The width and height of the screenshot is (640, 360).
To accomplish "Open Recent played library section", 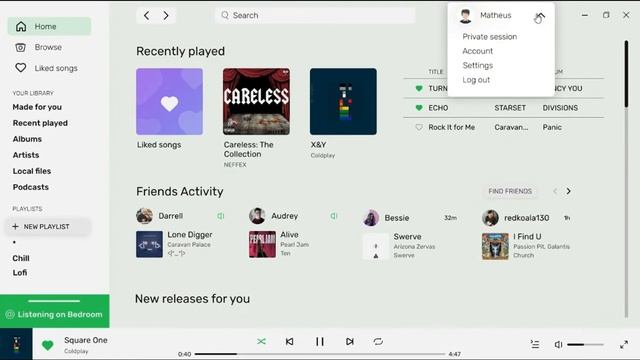I will [40, 123].
